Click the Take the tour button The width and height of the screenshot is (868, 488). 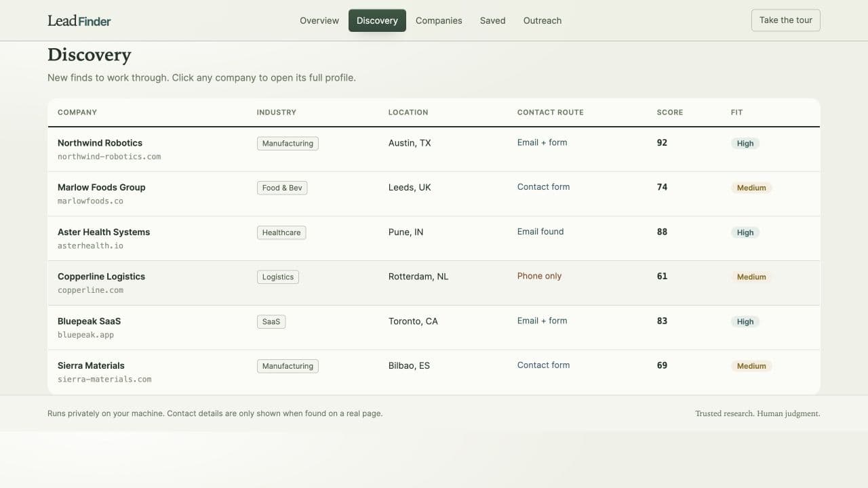(x=786, y=20)
